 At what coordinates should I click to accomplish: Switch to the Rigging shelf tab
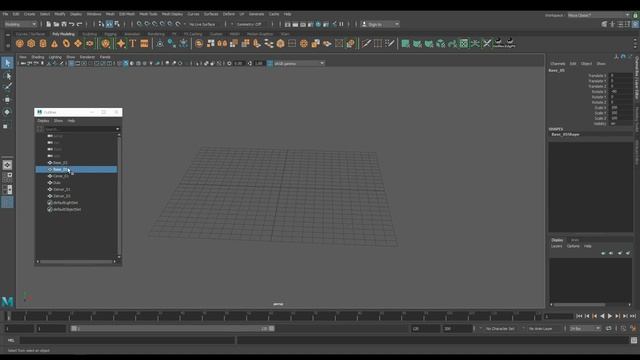110,34
